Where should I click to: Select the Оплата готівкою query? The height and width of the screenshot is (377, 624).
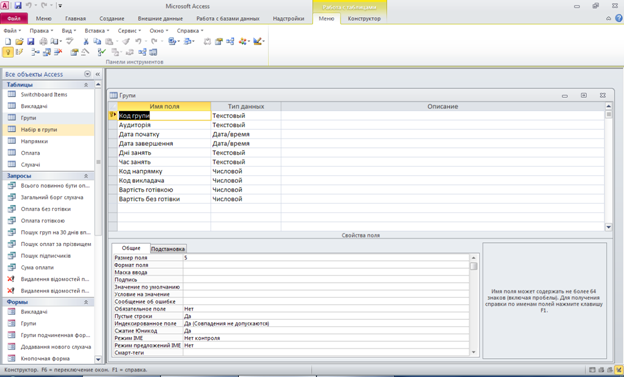point(49,221)
